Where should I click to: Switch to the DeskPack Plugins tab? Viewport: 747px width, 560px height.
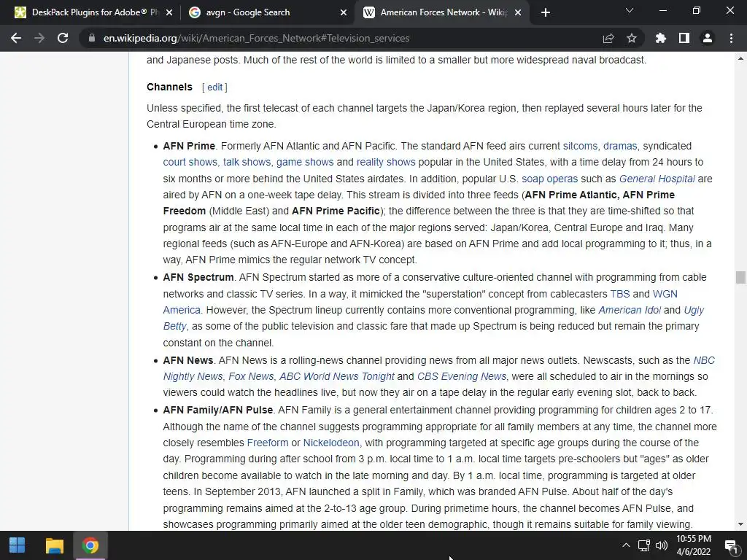(88, 12)
